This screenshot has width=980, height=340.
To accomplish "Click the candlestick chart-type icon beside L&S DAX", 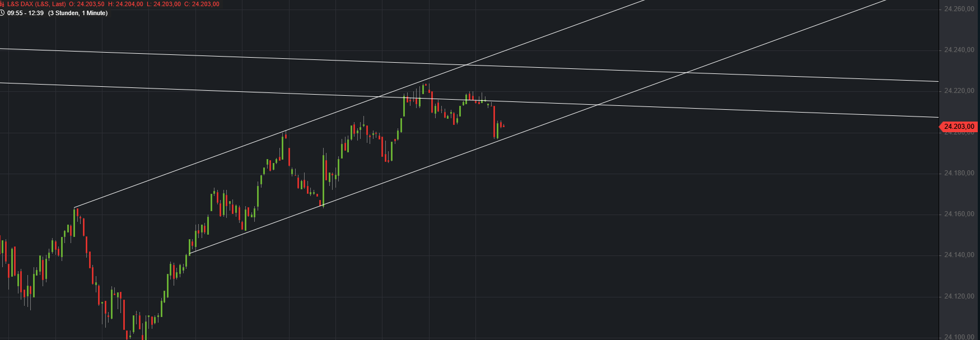I will tap(2, 4).
